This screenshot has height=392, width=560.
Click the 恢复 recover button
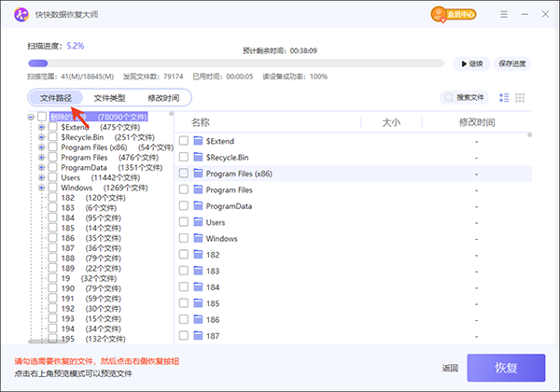click(x=506, y=368)
